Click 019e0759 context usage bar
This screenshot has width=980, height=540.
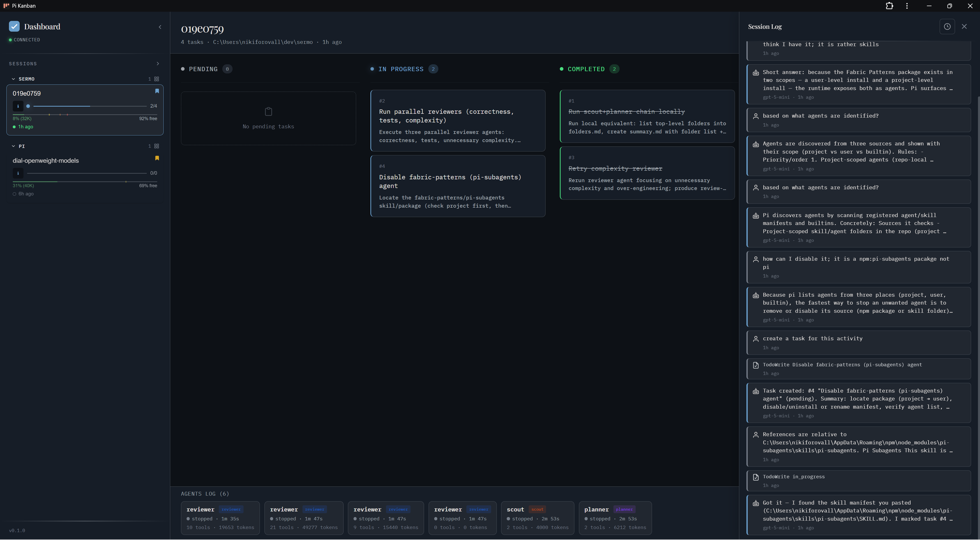pos(85,114)
